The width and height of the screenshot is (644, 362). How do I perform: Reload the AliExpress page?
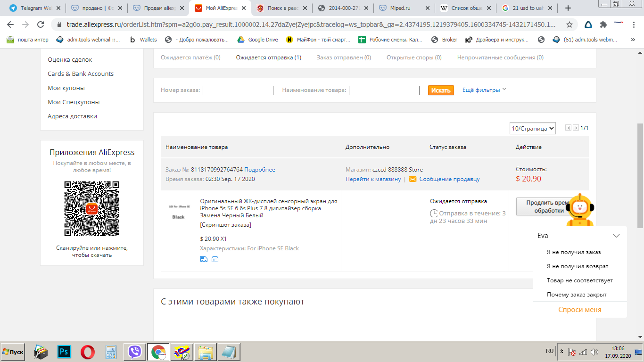click(x=41, y=25)
